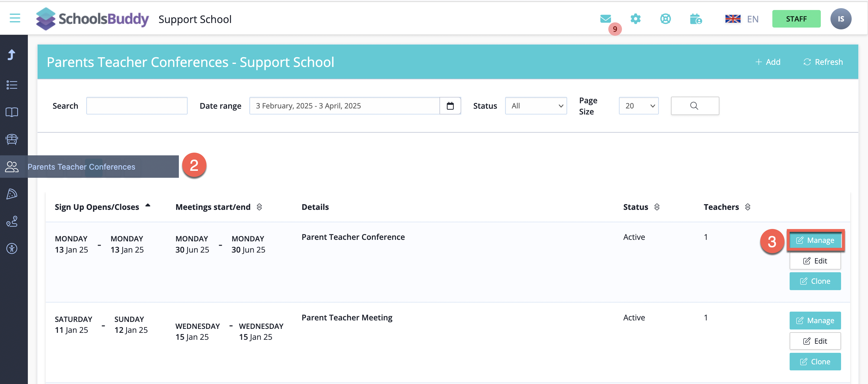Screen dimensions: 868x384
Task: Open the sidebar list icon
Action: (12, 84)
